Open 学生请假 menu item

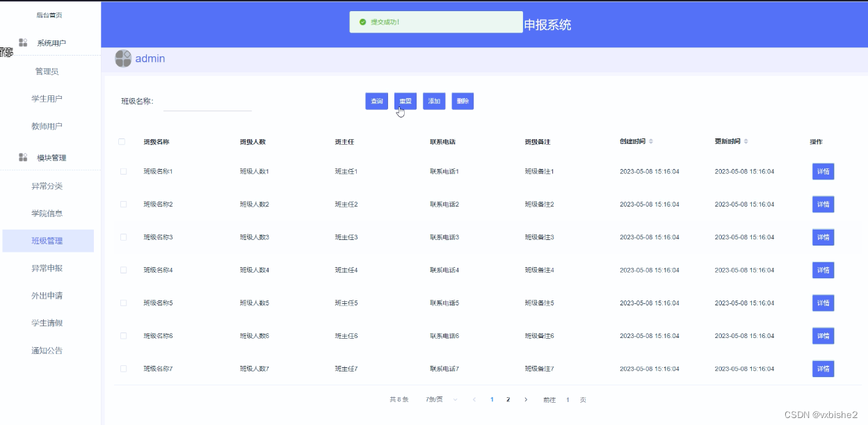pos(47,323)
